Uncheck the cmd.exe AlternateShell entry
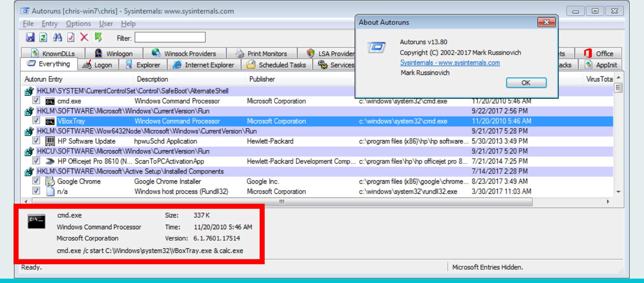Image resolution: width=644 pixels, height=283 pixels. click(36, 101)
